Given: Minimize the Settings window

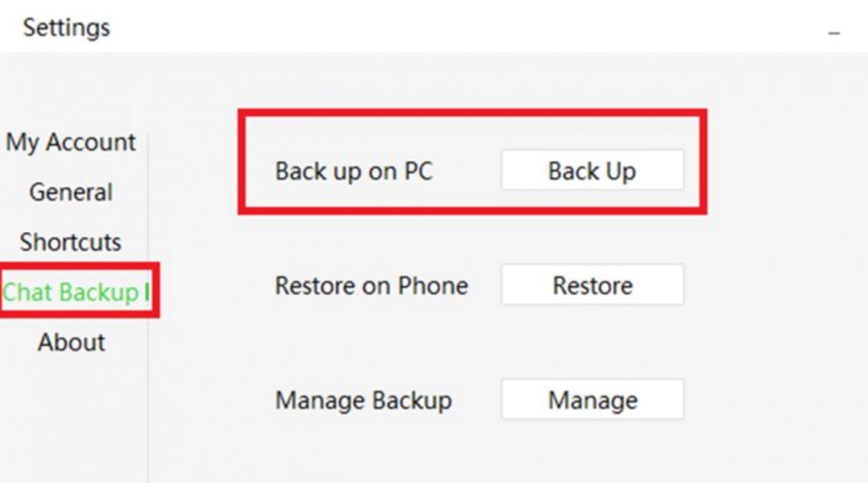Looking at the screenshot, I should click(834, 33).
